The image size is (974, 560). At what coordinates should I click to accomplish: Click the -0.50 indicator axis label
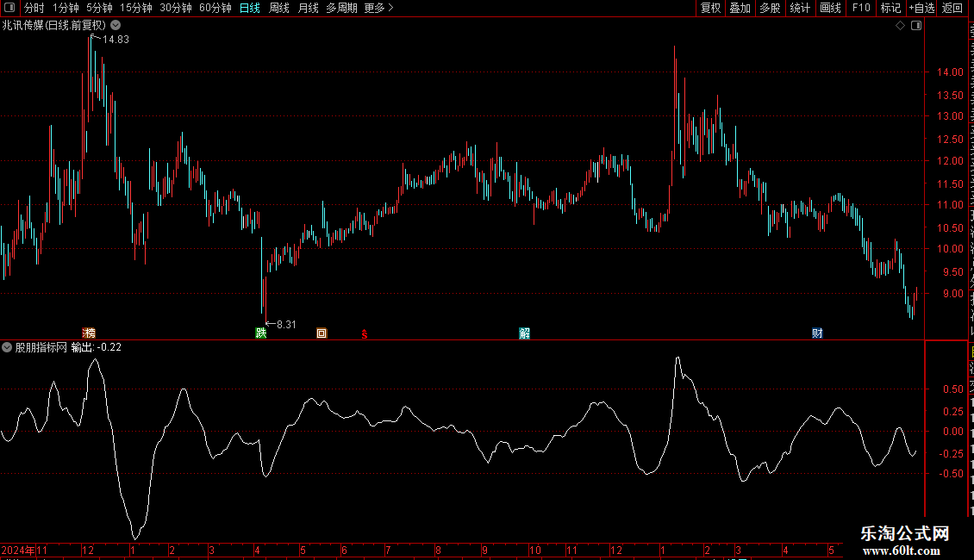click(x=951, y=474)
